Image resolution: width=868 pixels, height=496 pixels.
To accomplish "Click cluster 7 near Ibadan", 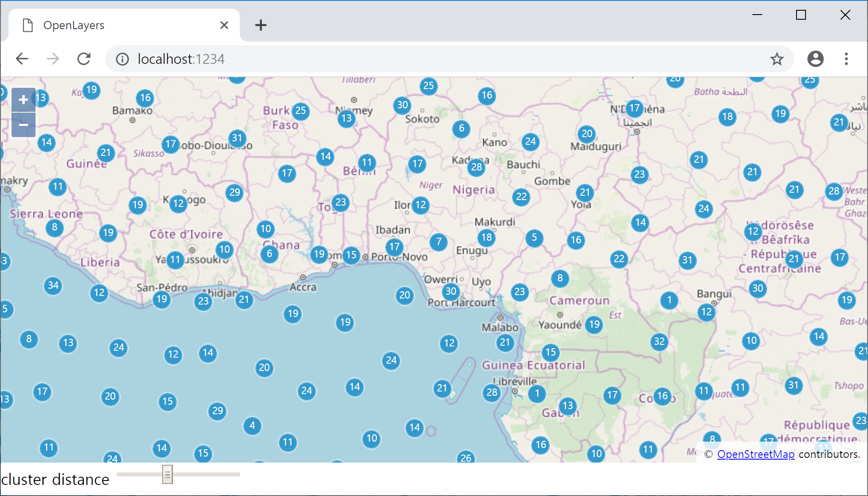I will tap(439, 242).
